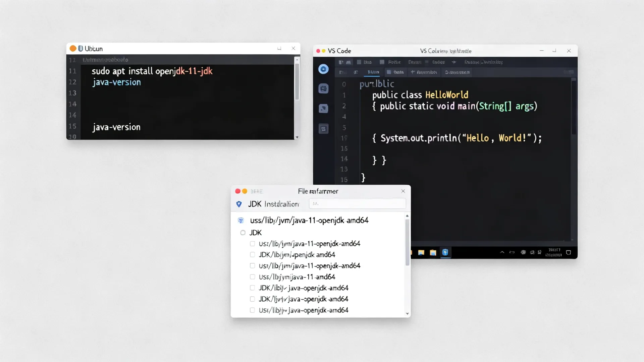Click the file dialog scrollbar thumb

pos(407,242)
